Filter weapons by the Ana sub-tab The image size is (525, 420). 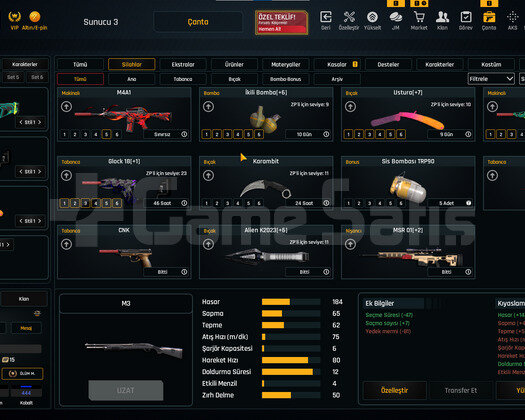132,79
